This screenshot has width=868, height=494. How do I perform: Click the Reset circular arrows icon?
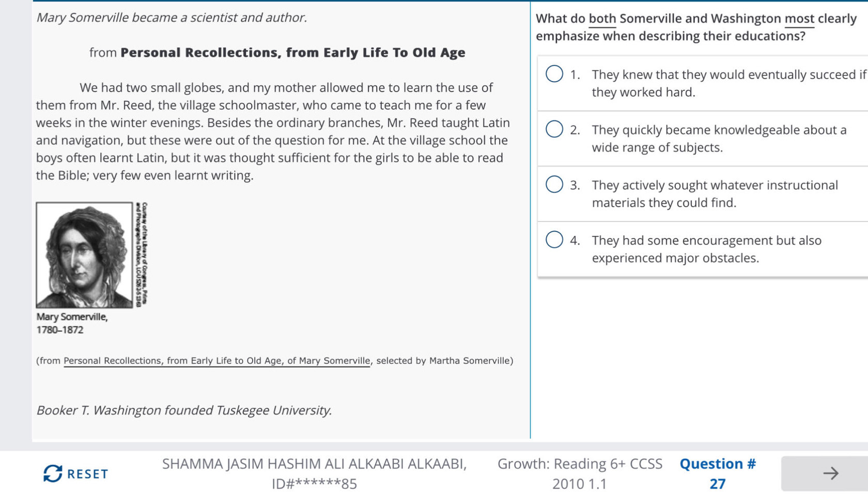coord(53,473)
